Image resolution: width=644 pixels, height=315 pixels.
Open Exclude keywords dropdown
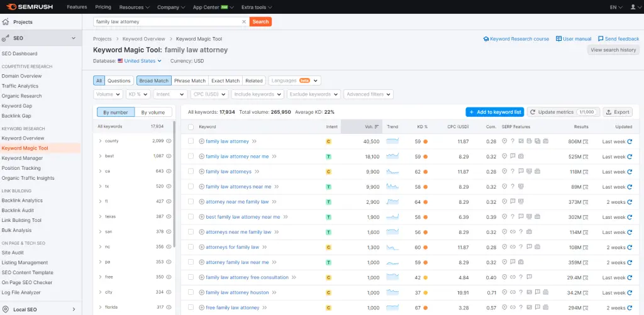point(314,94)
